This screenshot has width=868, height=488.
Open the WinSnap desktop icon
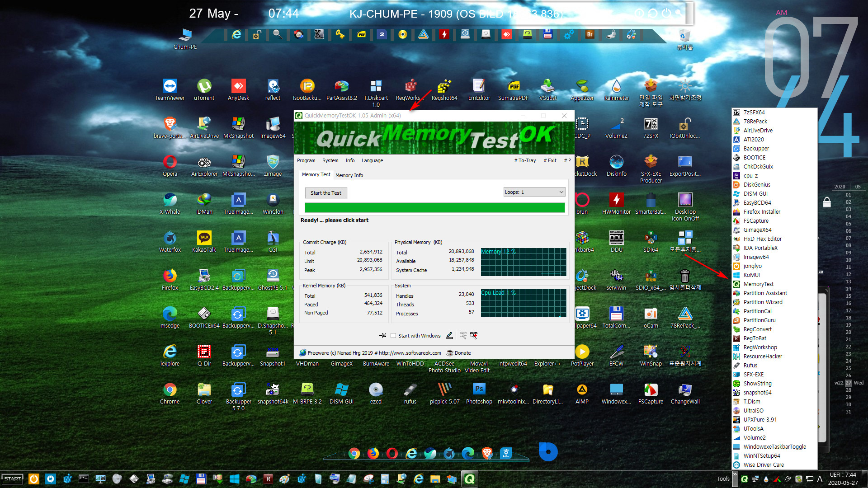651,355
